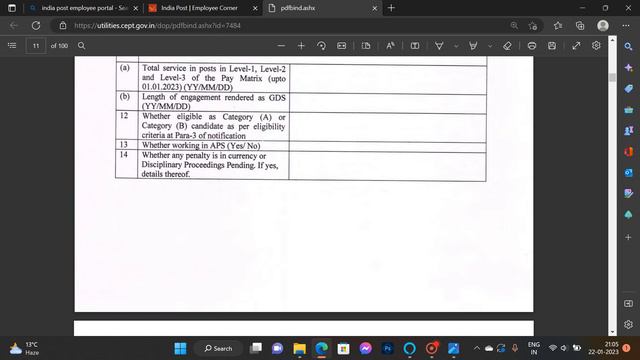Click the text 'Whether working in APS (Yes/ No)'
The width and height of the screenshot is (640, 360).
pos(201,145)
